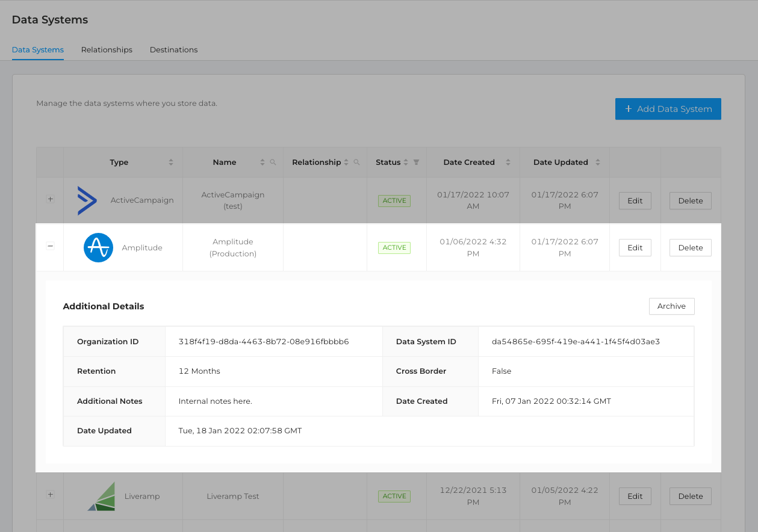This screenshot has height=532, width=758.
Task: Switch to the Data Systems tab
Action: 38,50
